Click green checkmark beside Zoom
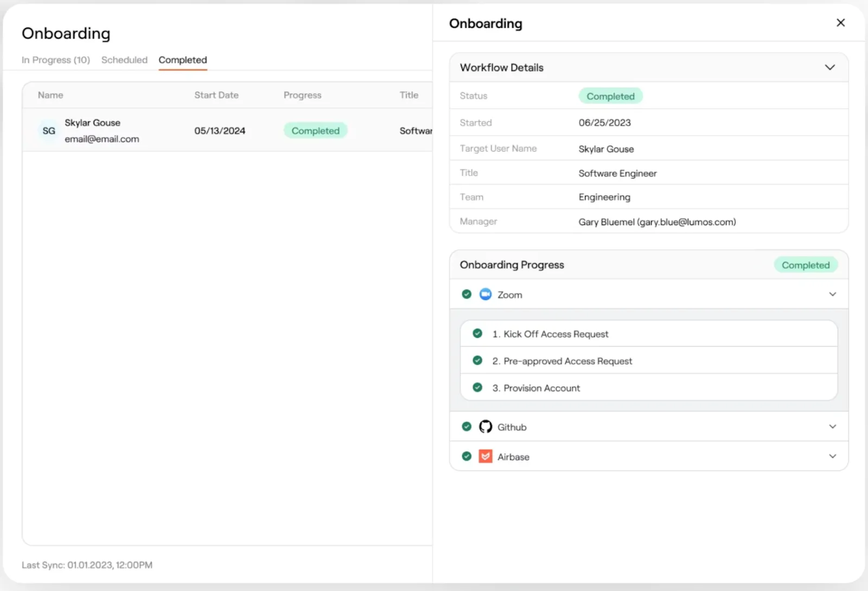The height and width of the screenshot is (591, 868). point(467,294)
